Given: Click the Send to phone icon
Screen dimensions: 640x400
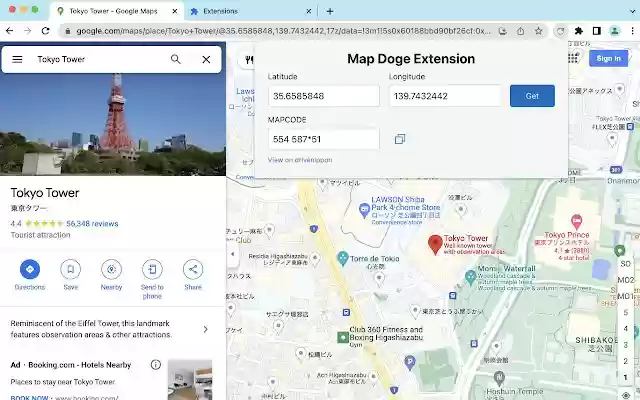Looking at the screenshot, I should [x=152, y=269].
